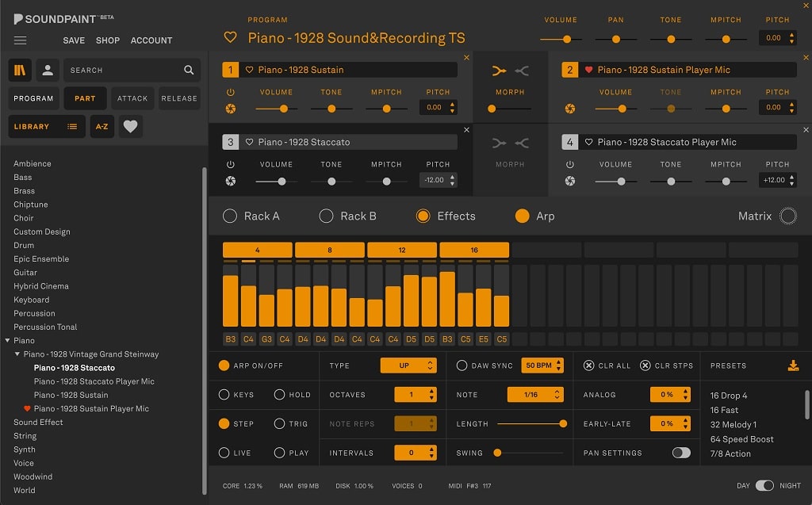Download arp presets with the arrow icon
Image resolution: width=812 pixels, height=505 pixels.
coord(793,365)
